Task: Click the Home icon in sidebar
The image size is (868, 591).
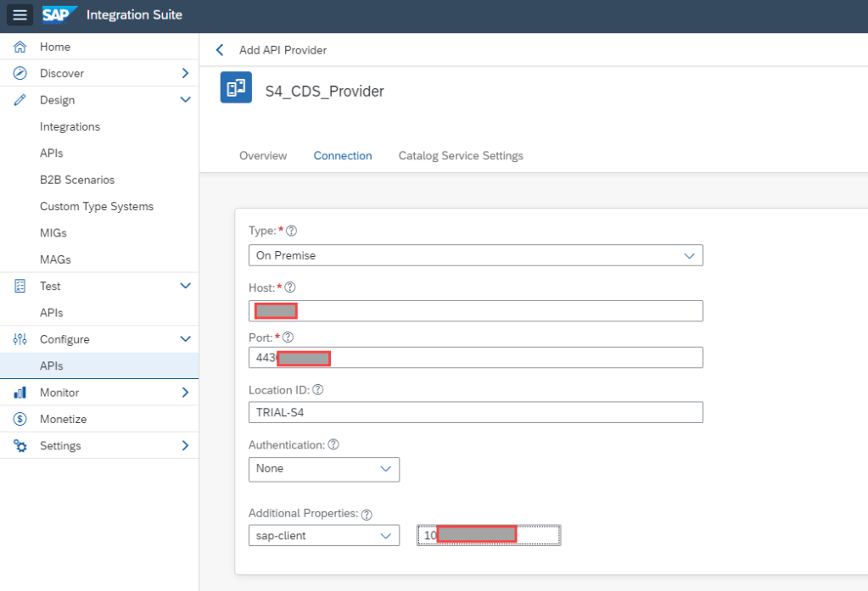Action: [x=20, y=47]
